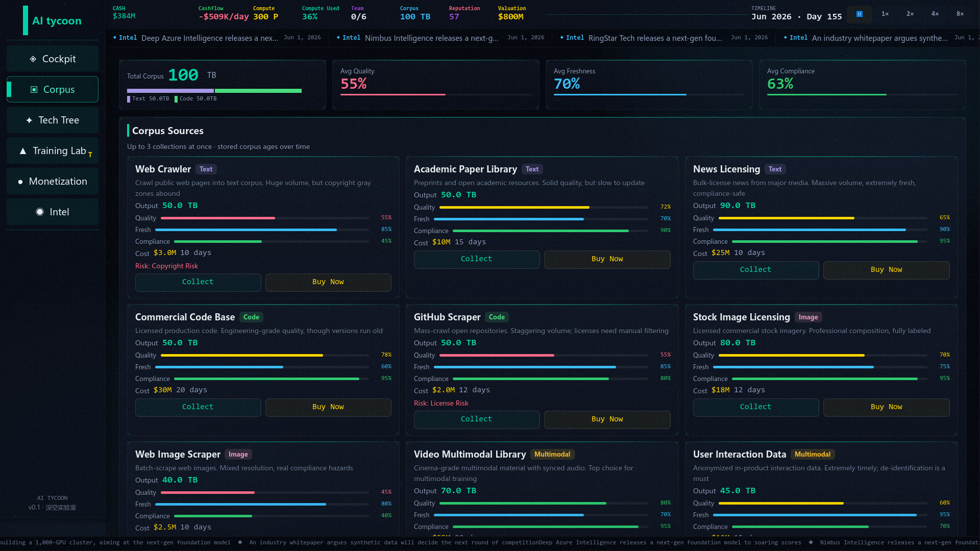Click the Commercial Code Base Code tag
The width and height of the screenshot is (980, 551).
[x=251, y=317]
